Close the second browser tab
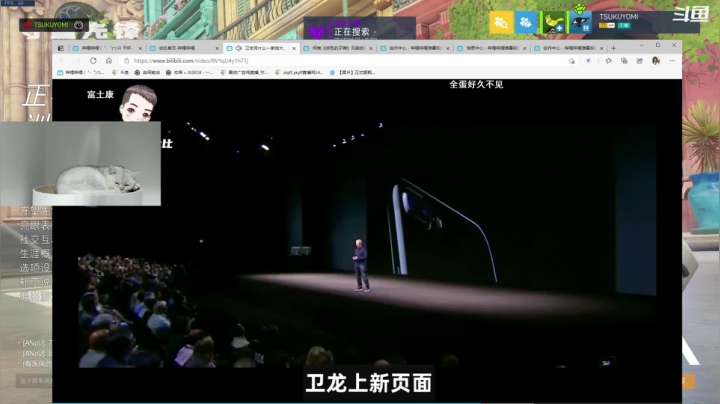 [x=217, y=48]
